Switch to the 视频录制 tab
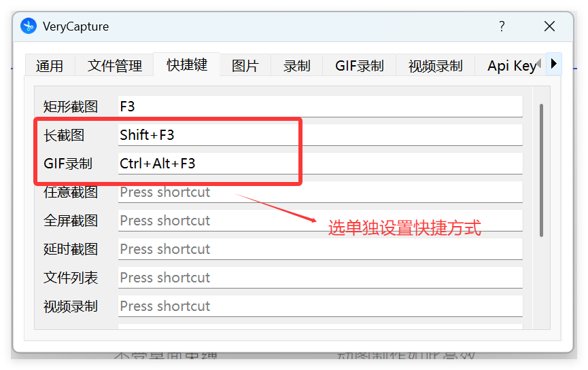Image resolution: width=588 pixels, height=370 pixels. click(x=435, y=66)
